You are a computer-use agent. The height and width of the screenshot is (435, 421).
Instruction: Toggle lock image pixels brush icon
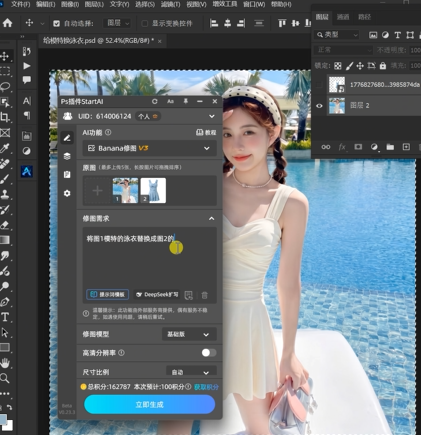click(x=349, y=66)
